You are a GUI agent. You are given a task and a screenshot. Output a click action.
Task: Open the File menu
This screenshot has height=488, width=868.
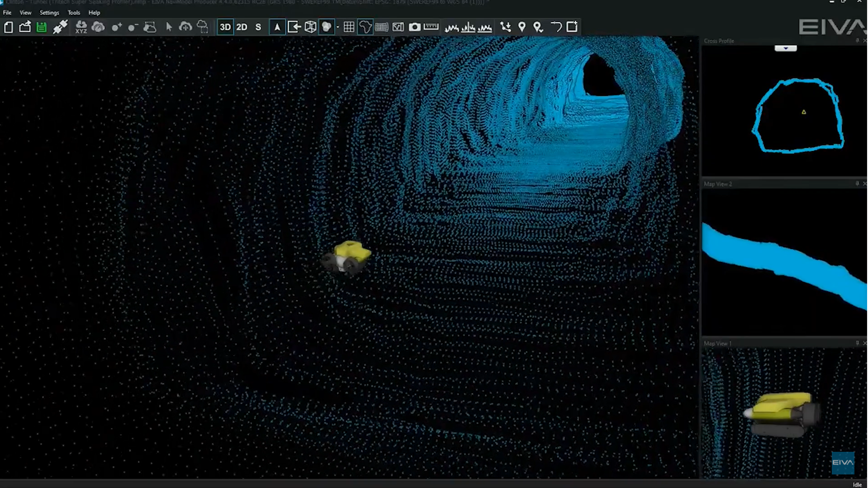[7, 13]
